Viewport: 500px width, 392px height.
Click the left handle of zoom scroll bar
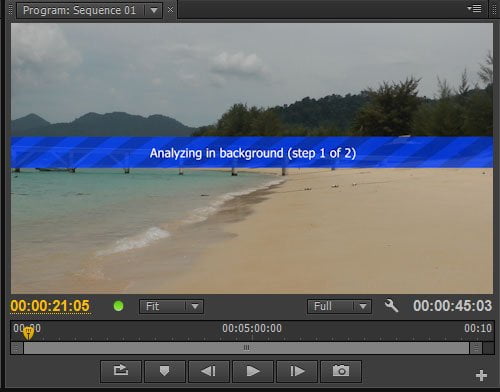[16, 348]
